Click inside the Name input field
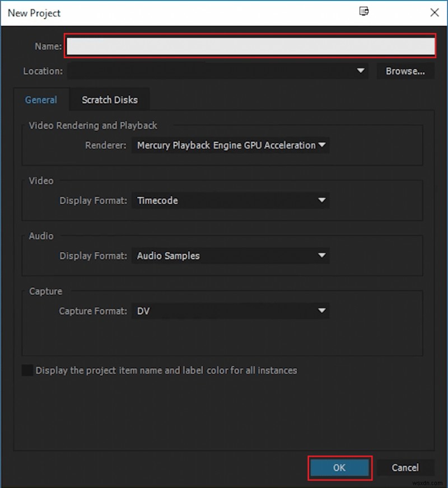Screen dimensions: 448x488 point(250,46)
